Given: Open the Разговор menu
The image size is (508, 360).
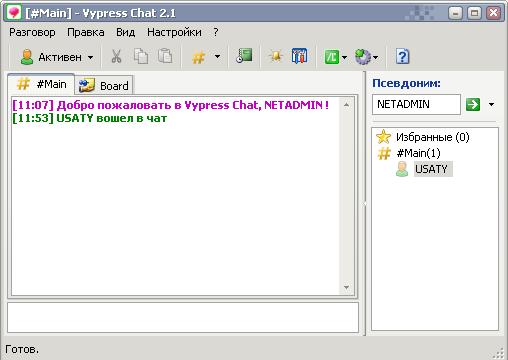Looking at the screenshot, I should pyautogui.click(x=32, y=32).
